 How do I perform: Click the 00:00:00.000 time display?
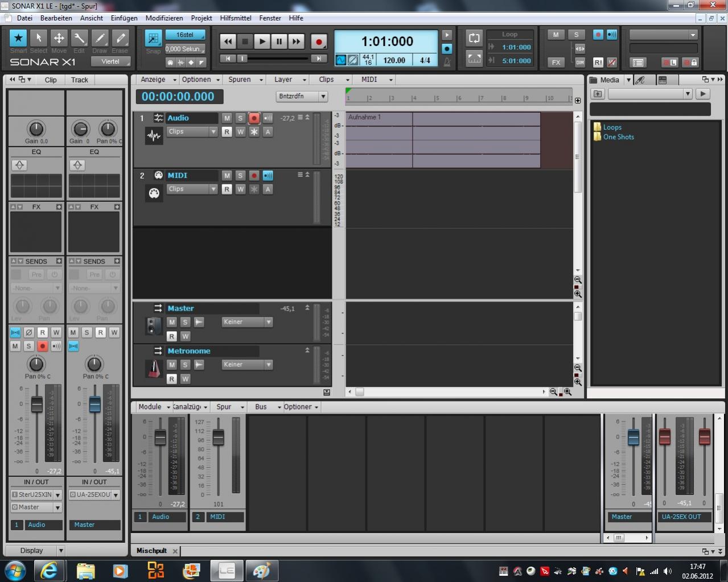[x=178, y=97]
